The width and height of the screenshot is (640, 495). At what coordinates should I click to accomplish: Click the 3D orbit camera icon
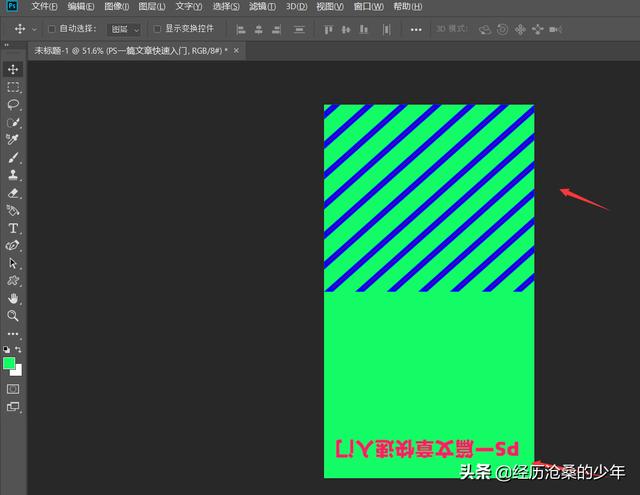tap(484, 29)
